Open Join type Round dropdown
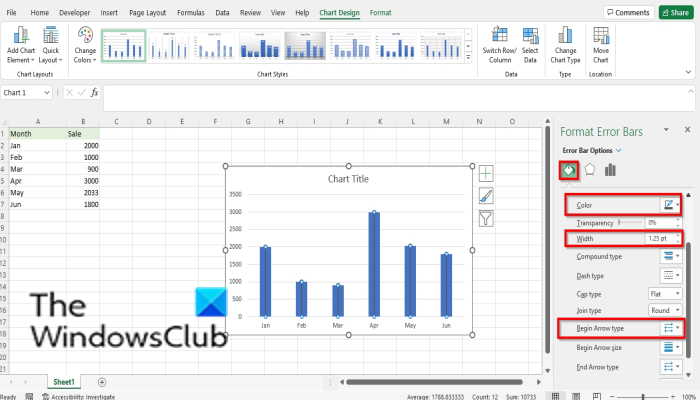The width and height of the screenshot is (700, 400). pos(665,310)
